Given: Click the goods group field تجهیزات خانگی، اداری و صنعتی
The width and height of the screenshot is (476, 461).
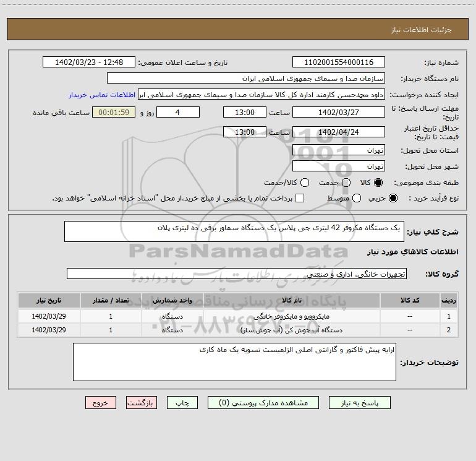Looking at the screenshot, I should coord(237,274).
